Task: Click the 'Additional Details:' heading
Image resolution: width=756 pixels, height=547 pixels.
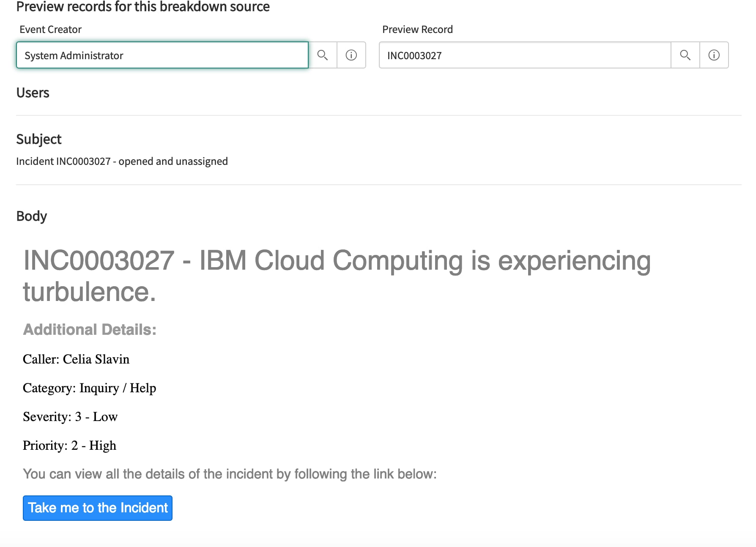Action: pyautogui.click(x=90, y=330)
